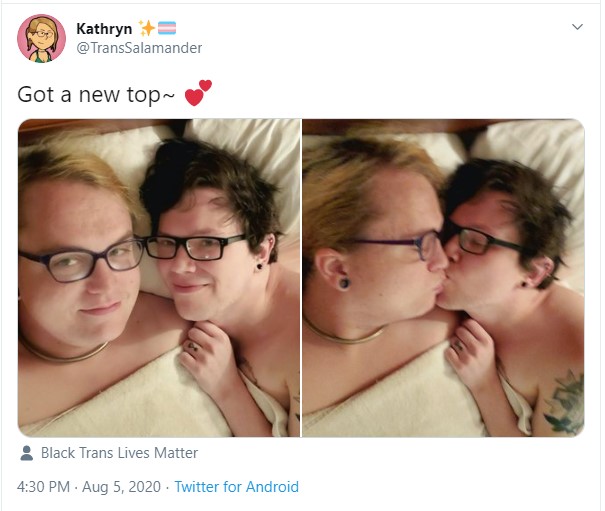Open the Black Trans Lives Matter tag
The width and height of the screenshot is (605, 511).
tap(119, 453)
